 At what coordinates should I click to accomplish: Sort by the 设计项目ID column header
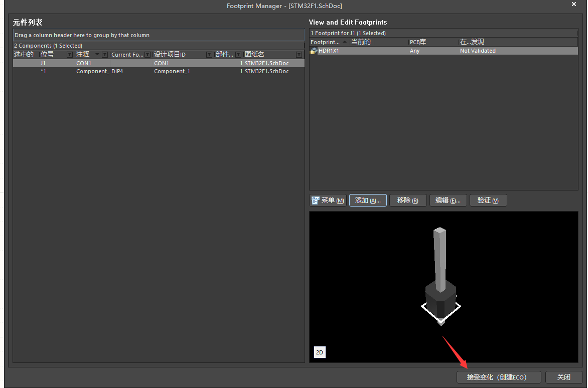pyautogui.click(x=170, y=55)
